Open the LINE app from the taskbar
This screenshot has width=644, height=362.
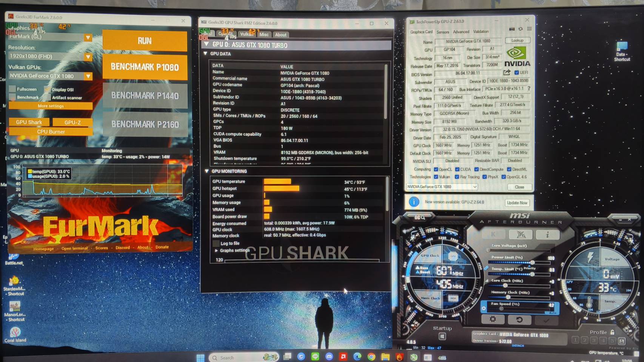315,357
